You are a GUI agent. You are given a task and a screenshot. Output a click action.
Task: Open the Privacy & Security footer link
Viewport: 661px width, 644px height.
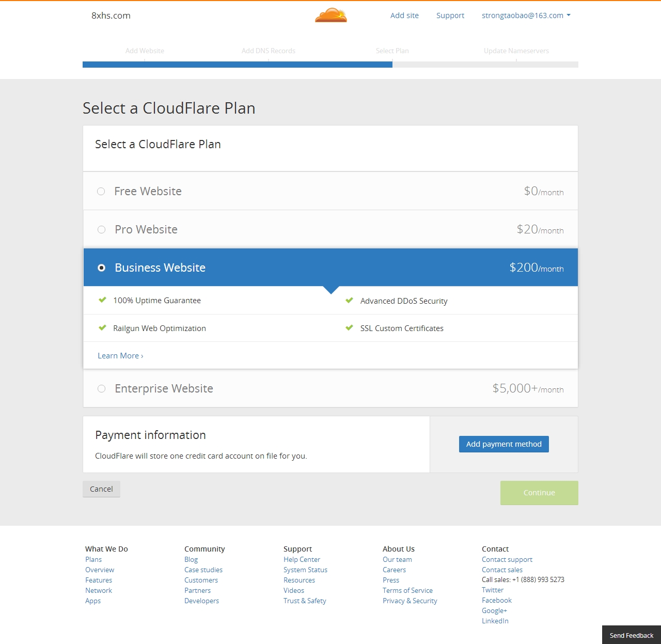pyautogui.click(x=410, y=601)
